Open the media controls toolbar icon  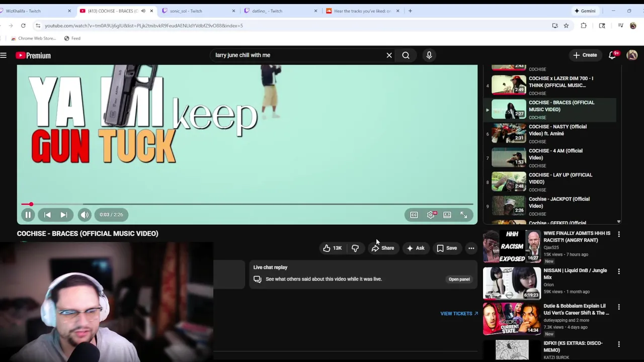(620, 26)
